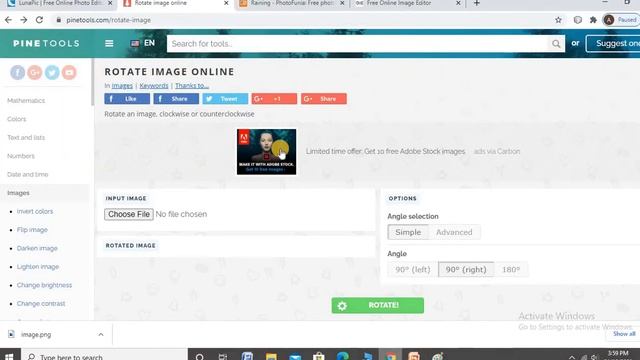The image size is (640, 360).
Task: Expand the image.png download options chevron
Action: point(101,335)
